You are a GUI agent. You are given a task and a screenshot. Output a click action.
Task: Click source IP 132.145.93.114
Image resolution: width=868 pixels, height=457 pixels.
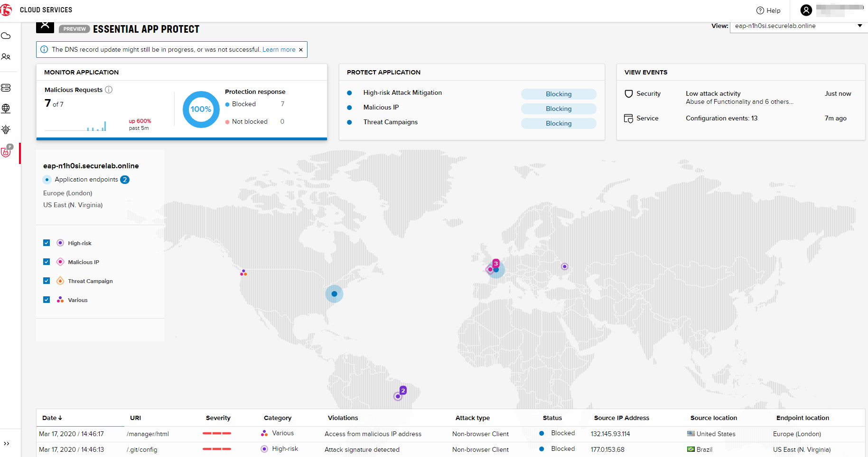[610, 434]
